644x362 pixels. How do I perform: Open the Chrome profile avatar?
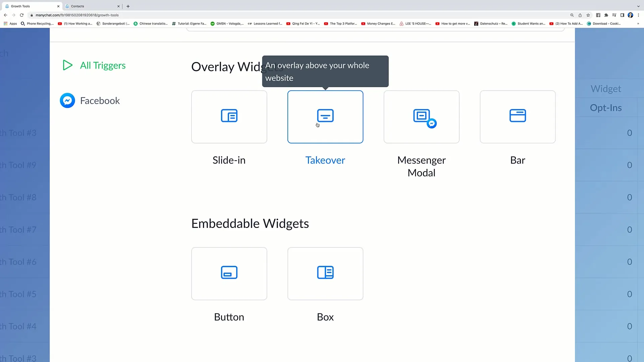(630, 15)
